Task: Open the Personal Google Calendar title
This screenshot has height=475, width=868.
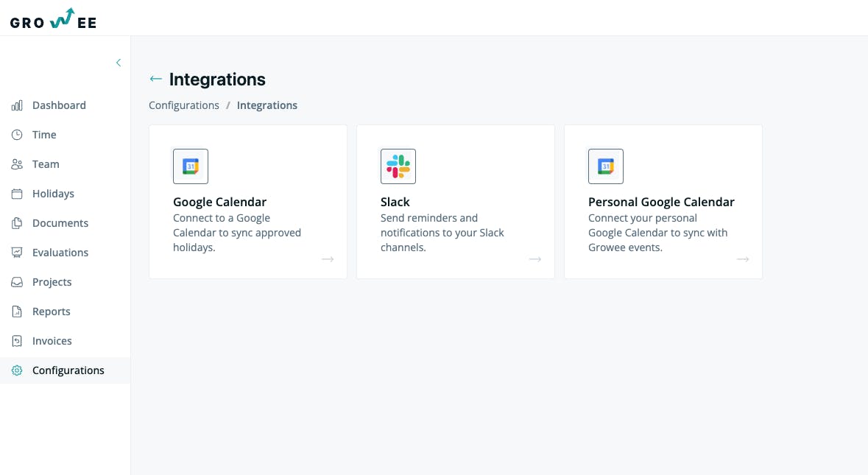Action: pyautogui.click(x=662, y=202)
